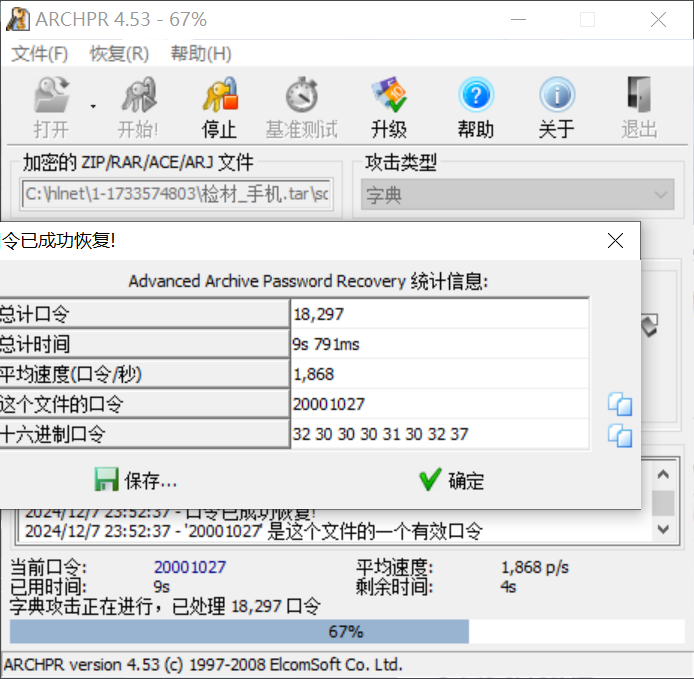
Task: Expand the 攻击类型 字典 combo box
Action: tap(517, 194)
